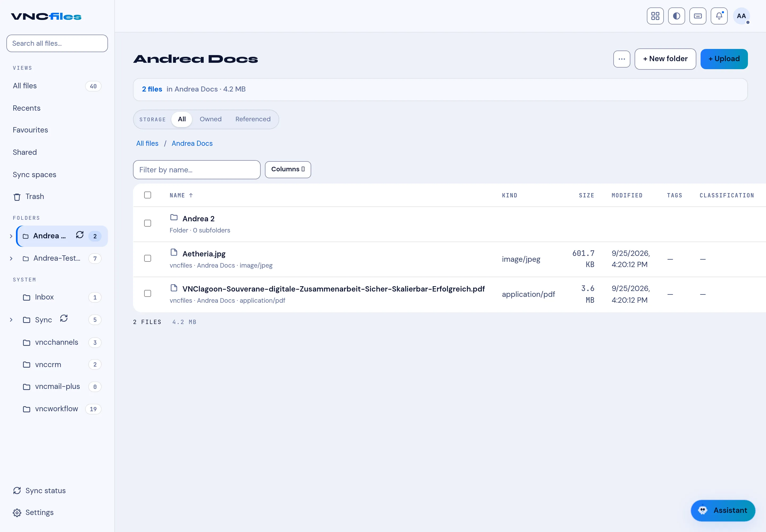Screen dimensions: 766x532
Task: Toggle dark/light theme icon
Action: pos(676,16)
